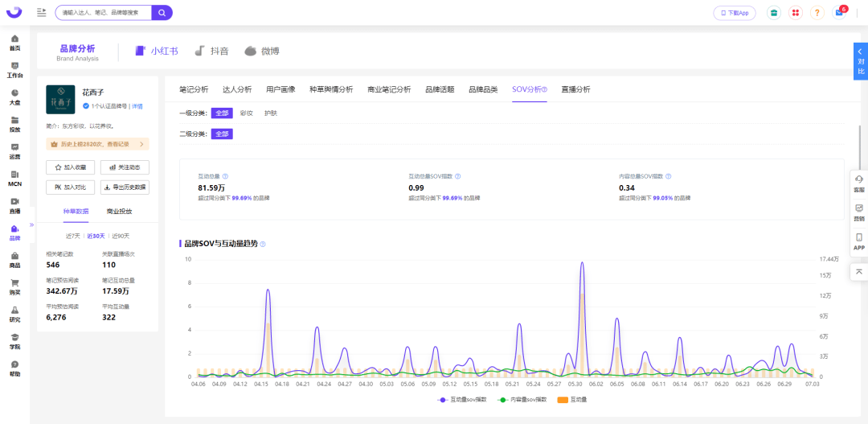This screenshot has width=868, height=424.
Task: Open 商品 in the left sidebar
Action: [x=15, y=260]
